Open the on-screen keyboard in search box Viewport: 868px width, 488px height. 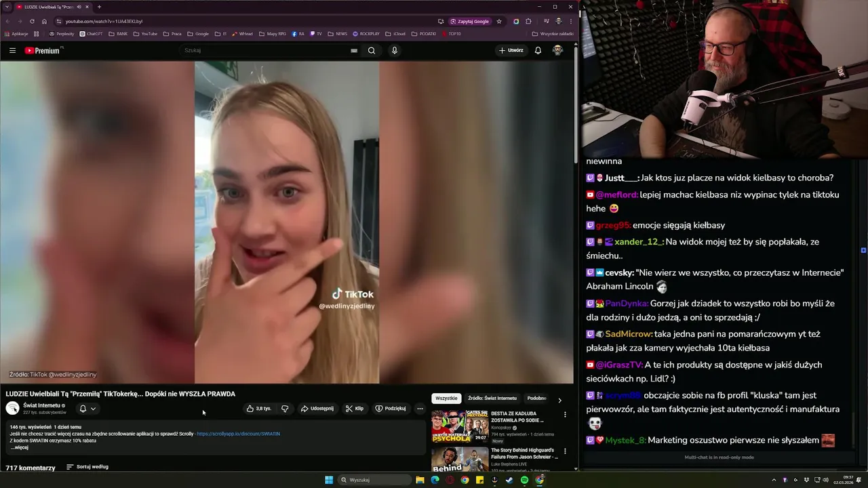(x=354, y=50)
